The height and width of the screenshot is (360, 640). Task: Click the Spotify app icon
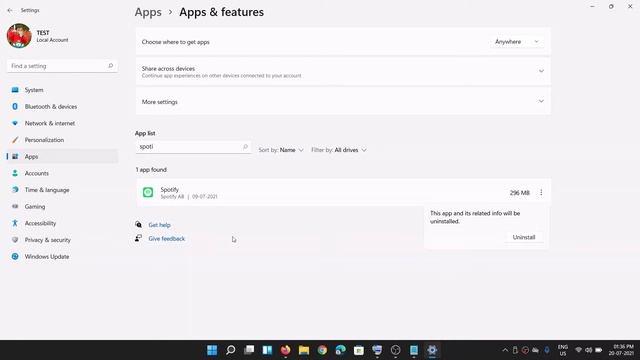[x=148, y=192]
